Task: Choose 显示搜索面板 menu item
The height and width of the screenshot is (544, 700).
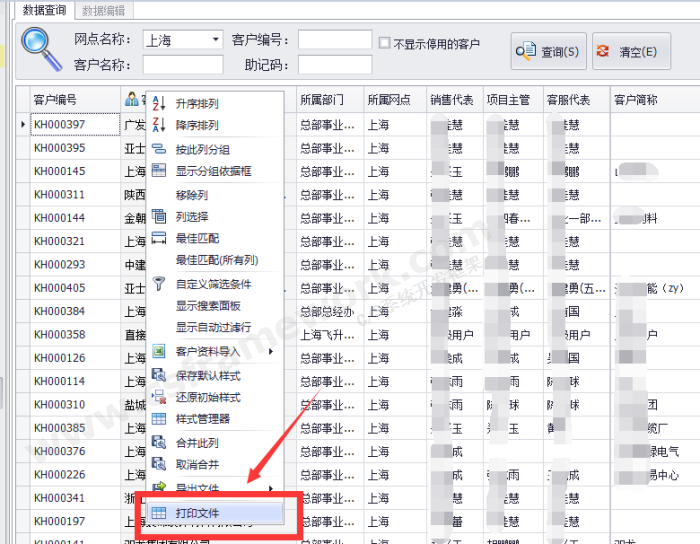Action: tap(208, 306)
